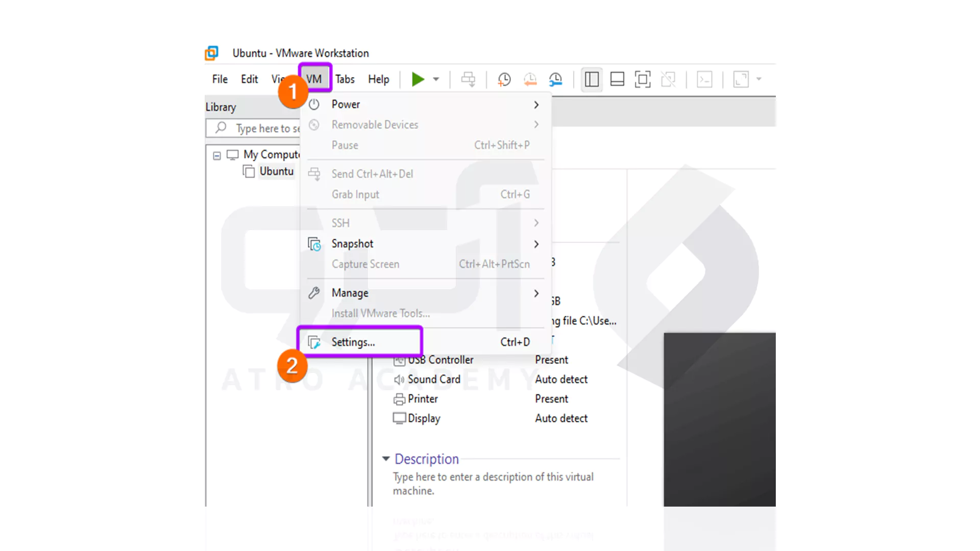Click the Display monitor icon

[399, 418]
